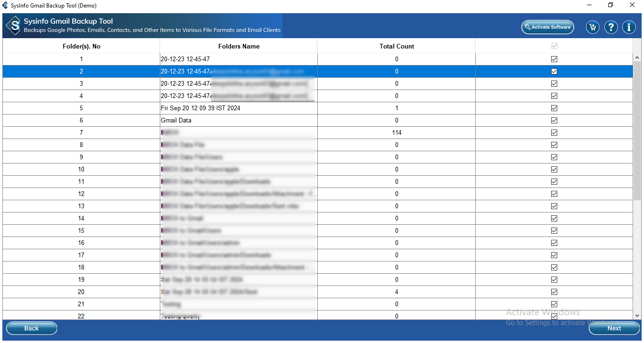The image size is (644, 343).
Task: Untick the checkbox for folder number 3
Action: (554, 83)
